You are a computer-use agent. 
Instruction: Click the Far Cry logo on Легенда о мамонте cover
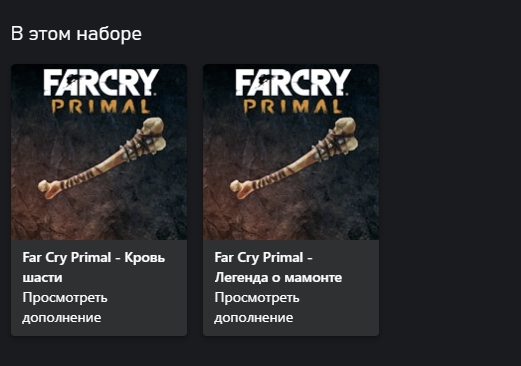click(x=293, y=83)
